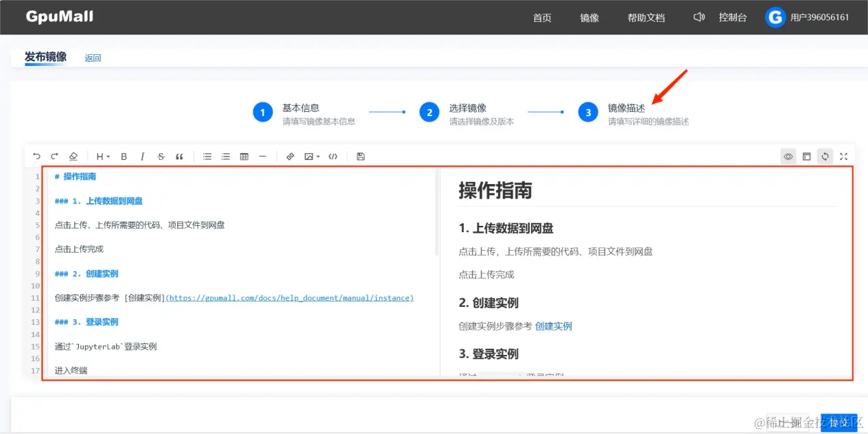868x434 pixels.
Task: Insert a horizontal rule line
Action: 263,157
